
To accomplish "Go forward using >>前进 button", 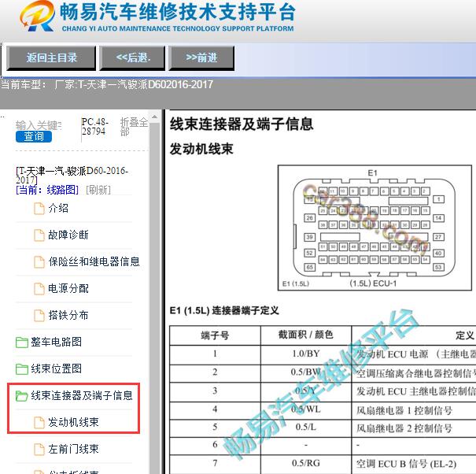I will [x=201, y=57].
